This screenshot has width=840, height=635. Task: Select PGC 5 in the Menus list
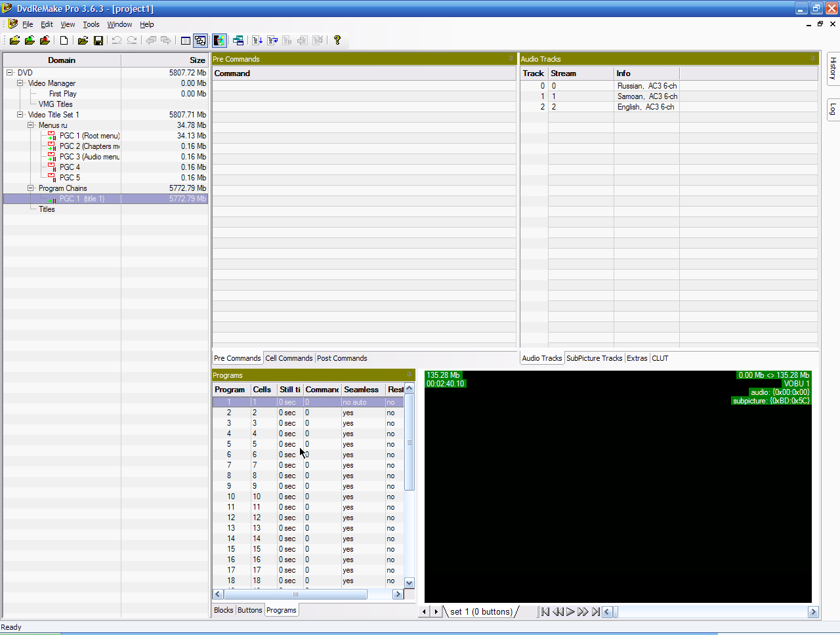70,178
